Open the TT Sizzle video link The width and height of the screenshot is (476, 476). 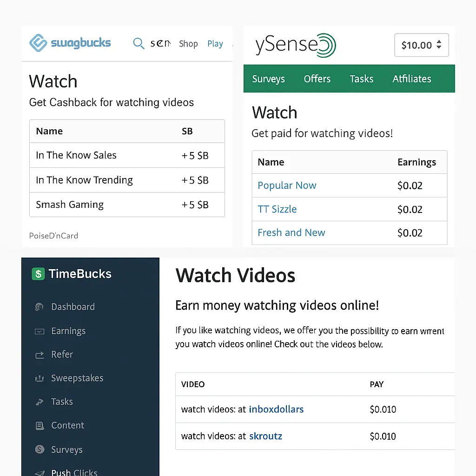click(277, 209)
